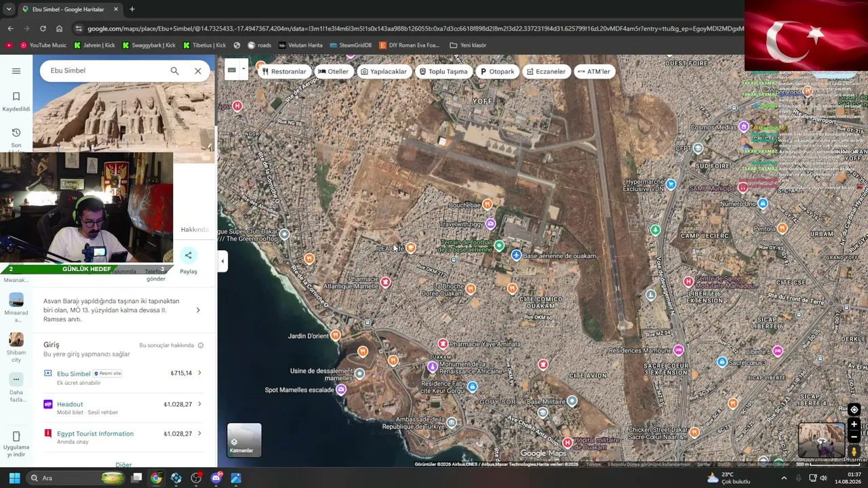This screenshot has height=488, width=868.
Task: Select the Ebu Simbel - Google Haritalar tab
Action: coord(70,9)
